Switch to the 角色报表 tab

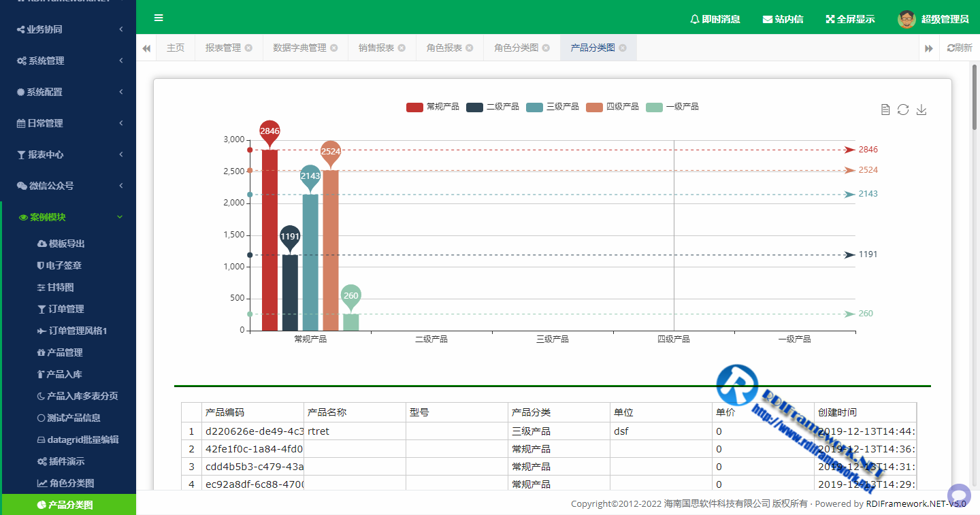point(444,48)
